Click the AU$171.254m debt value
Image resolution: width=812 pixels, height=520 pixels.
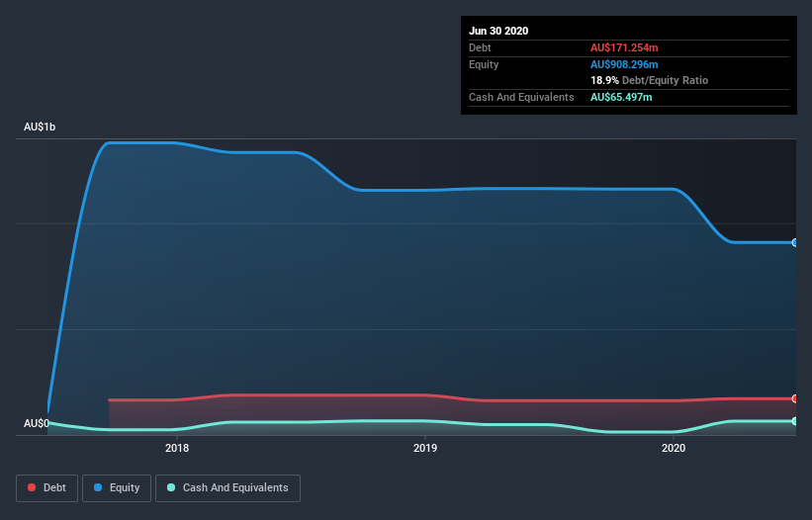point(624,47)
